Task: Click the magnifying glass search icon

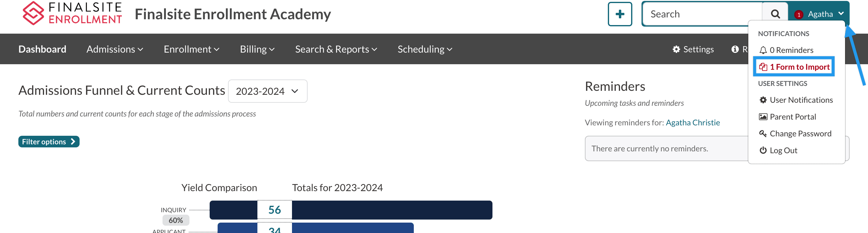Action: [x=775, y=14]
